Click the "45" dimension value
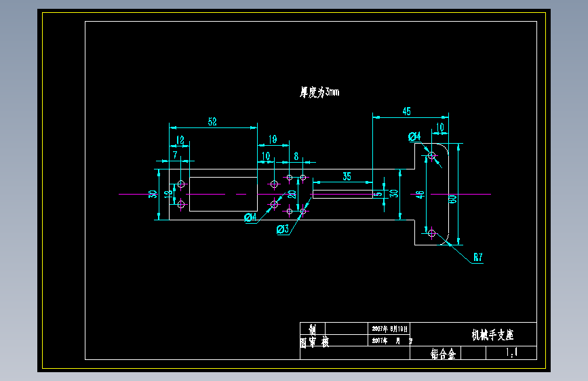Image resolution: width=588 pixels, height=381 pixels. click(406, 111)
